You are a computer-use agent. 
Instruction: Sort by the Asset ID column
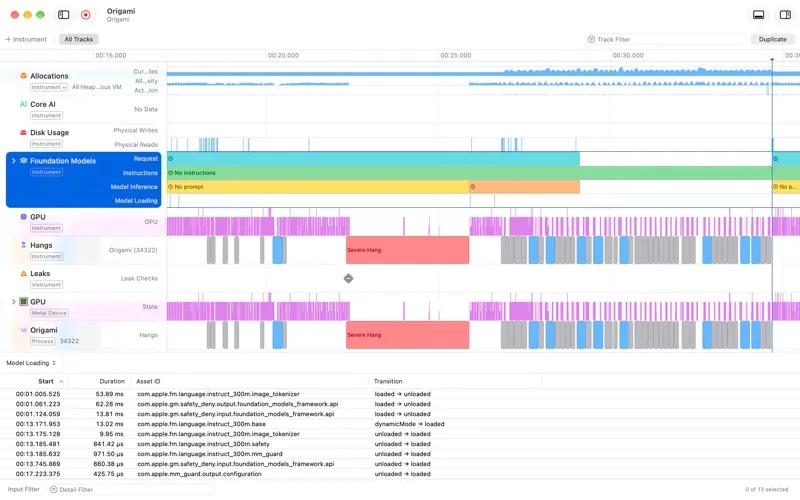point(148,381)
